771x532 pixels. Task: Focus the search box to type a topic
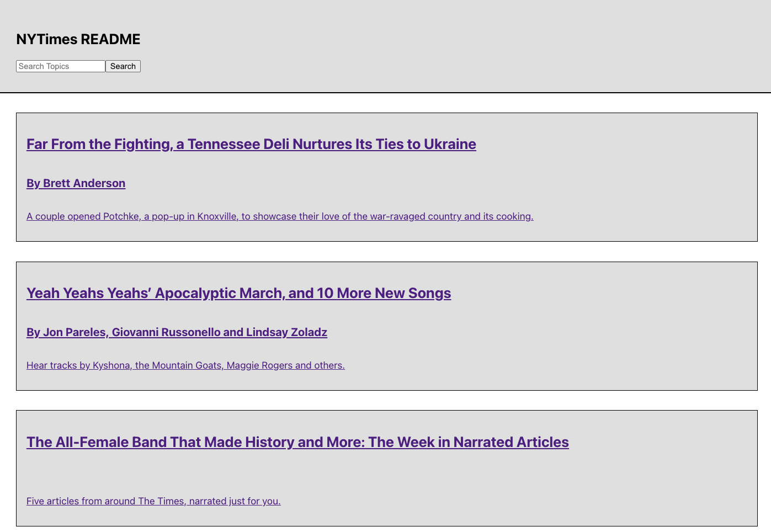coord(60,66)
